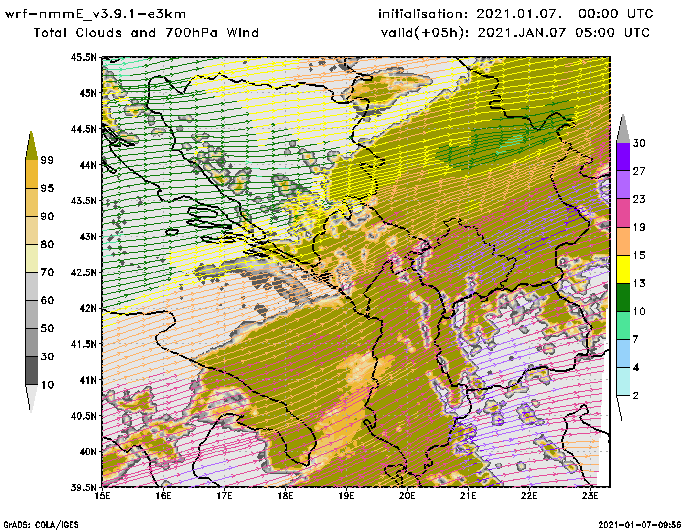Pick the pale cyan 2–4 wind swatch
The image size is (700, 530).
pyautogui.click(x=623, y=382)
